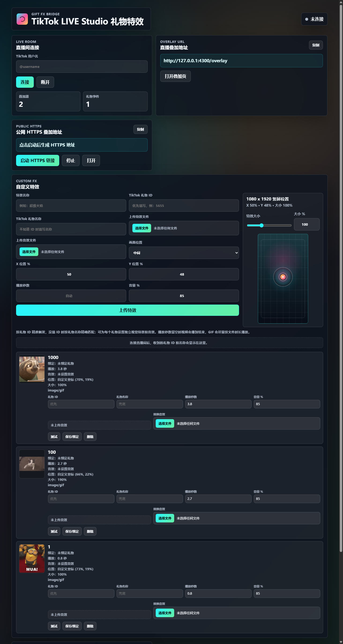Choose replacement sound file for effect 100
Screen dimensions: 343x644
tap(165, 518)
